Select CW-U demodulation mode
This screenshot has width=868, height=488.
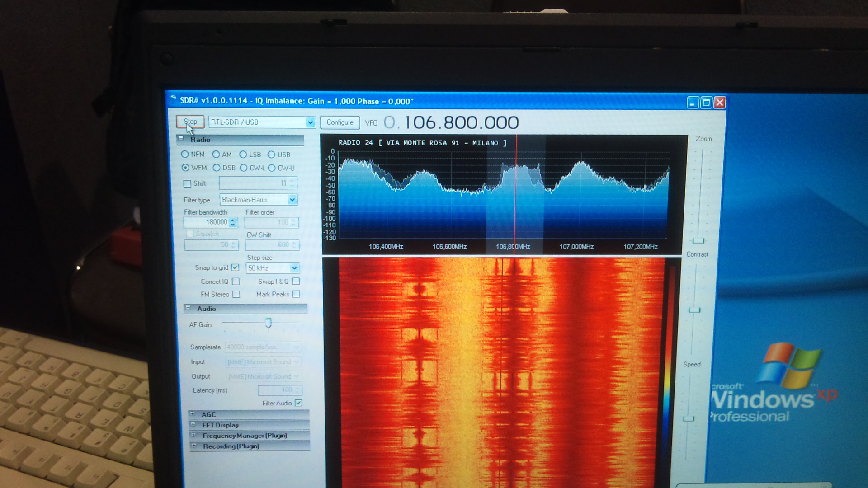tap(272, 168)
